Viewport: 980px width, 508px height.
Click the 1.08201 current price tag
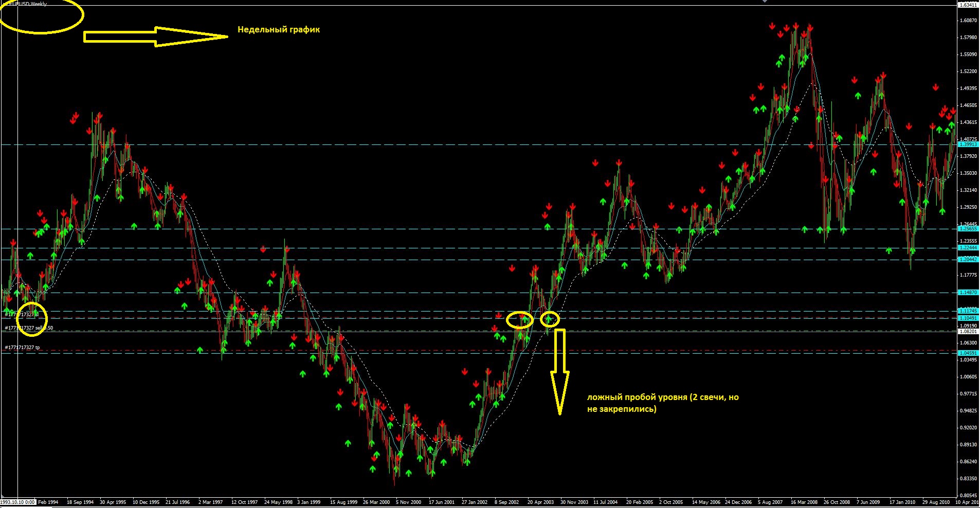968,332
